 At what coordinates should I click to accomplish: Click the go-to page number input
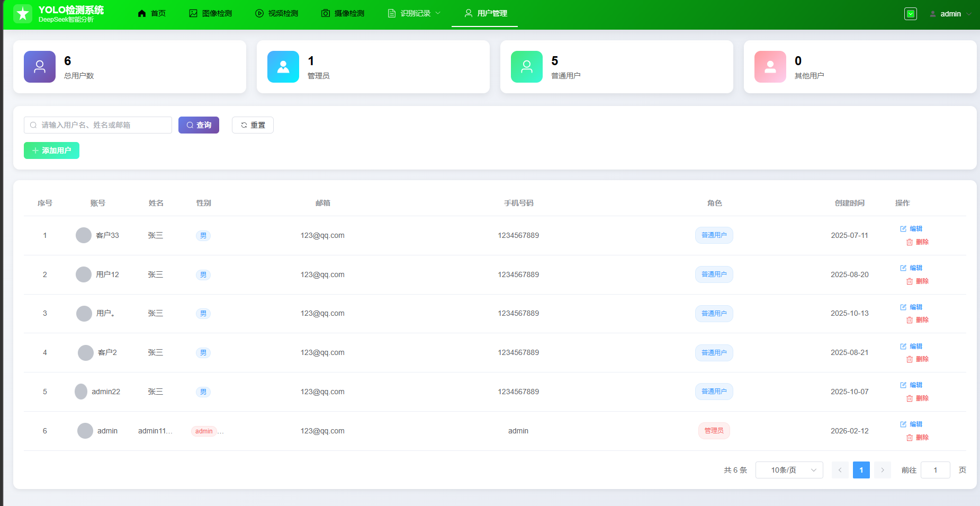pyautogui.click(x=936, y=470)
